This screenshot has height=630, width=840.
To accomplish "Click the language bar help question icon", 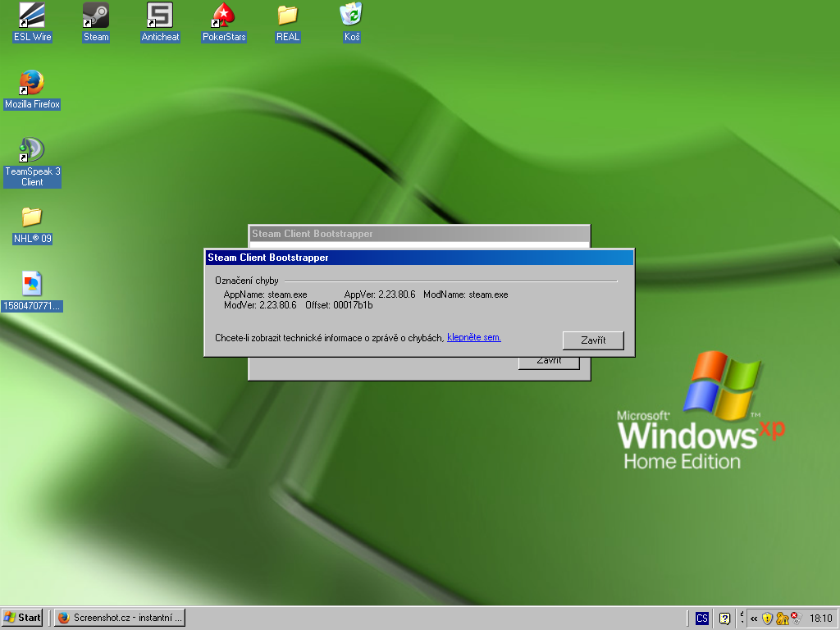I will 724,619.
